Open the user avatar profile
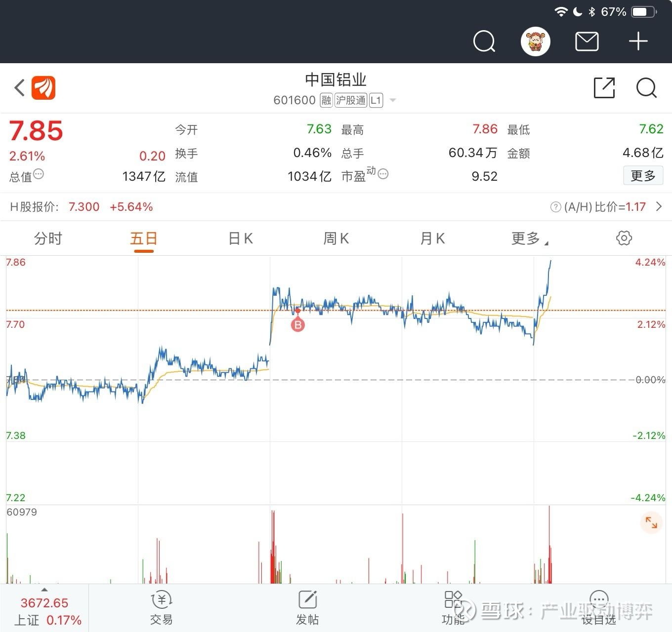 point(536,41)
